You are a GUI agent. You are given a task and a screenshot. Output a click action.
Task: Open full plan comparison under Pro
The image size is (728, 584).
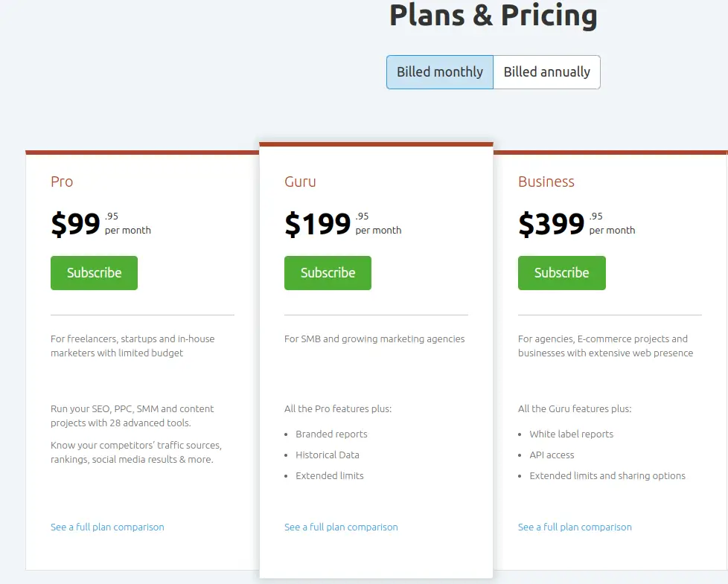pos(107,527)
